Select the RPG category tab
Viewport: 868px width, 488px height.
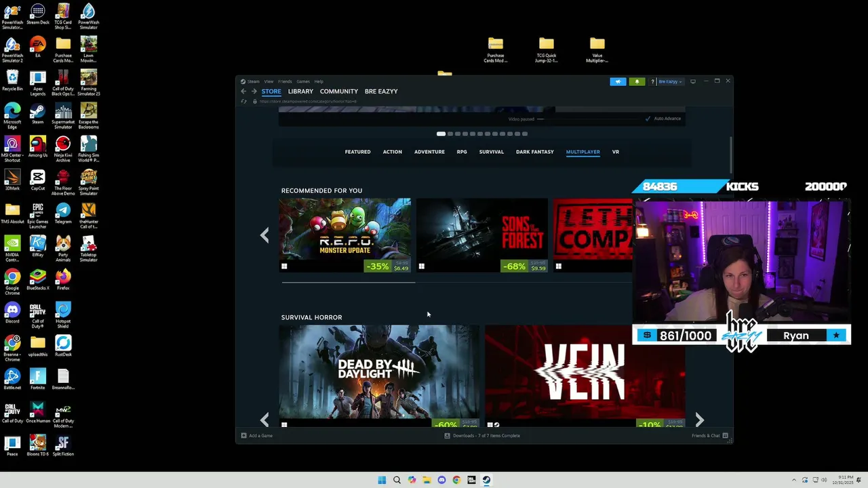(x=462, y=152)
